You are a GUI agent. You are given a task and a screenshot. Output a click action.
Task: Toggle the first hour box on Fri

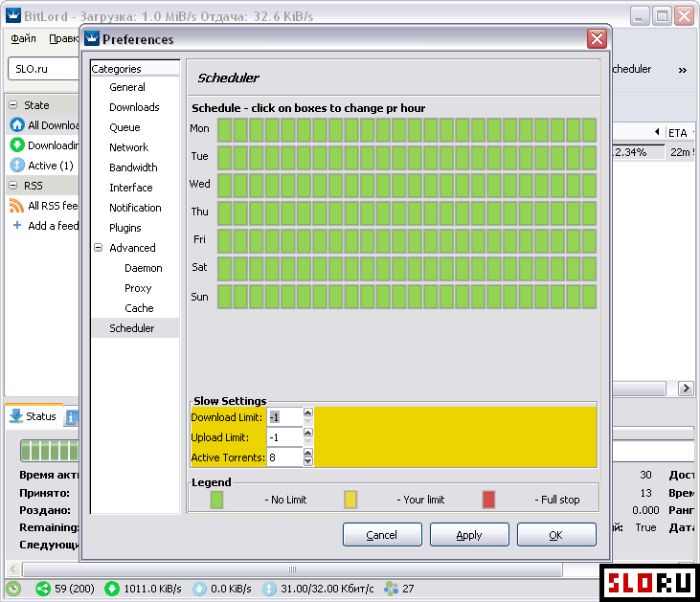click(x=224, y=240)
